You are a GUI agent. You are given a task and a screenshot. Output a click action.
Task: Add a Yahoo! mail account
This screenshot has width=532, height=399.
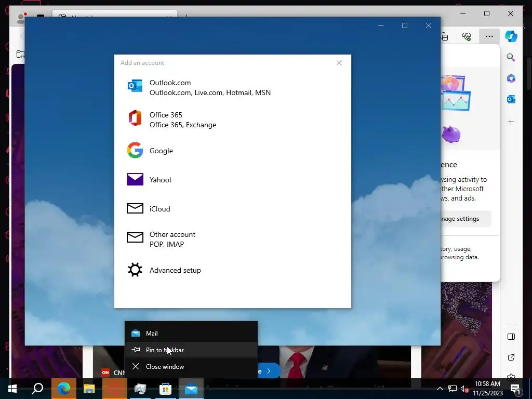(x=233, y=179)
